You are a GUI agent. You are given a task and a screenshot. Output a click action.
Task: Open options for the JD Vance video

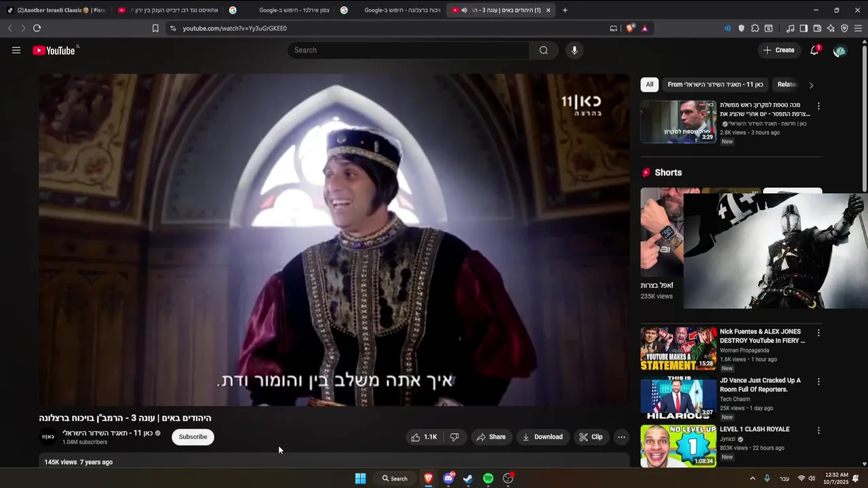[818, 382]
